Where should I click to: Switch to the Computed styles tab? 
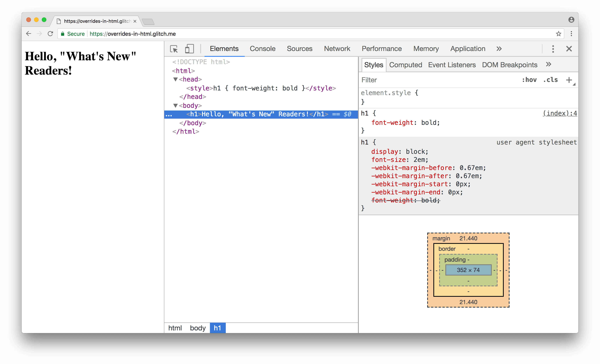[x=405, y=65]
